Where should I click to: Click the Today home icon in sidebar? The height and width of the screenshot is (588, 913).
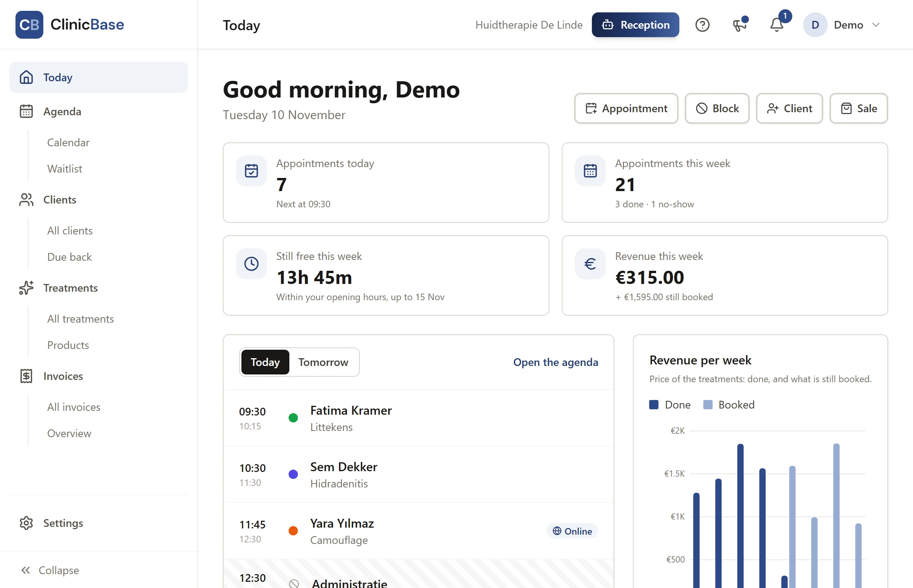(26, 77)
